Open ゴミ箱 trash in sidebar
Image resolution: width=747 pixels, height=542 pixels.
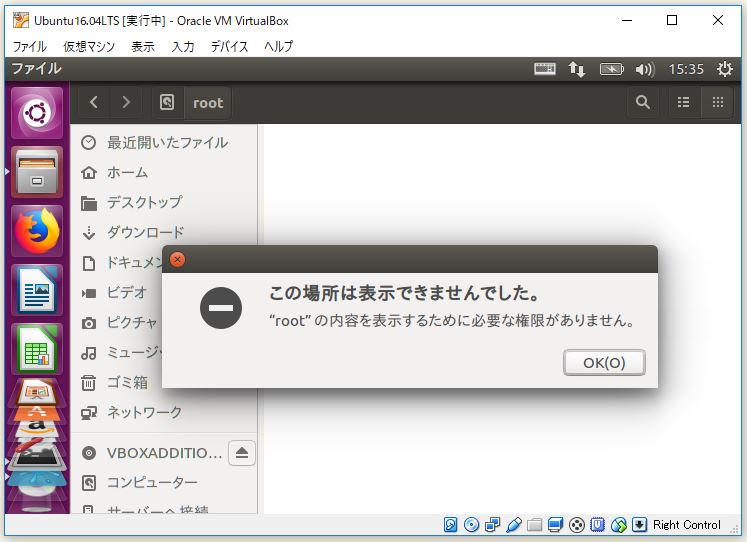click(x=117, y=382)
